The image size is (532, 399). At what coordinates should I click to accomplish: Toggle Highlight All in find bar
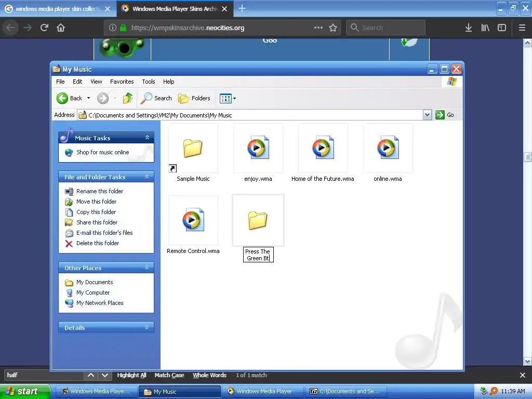(131, 375)
